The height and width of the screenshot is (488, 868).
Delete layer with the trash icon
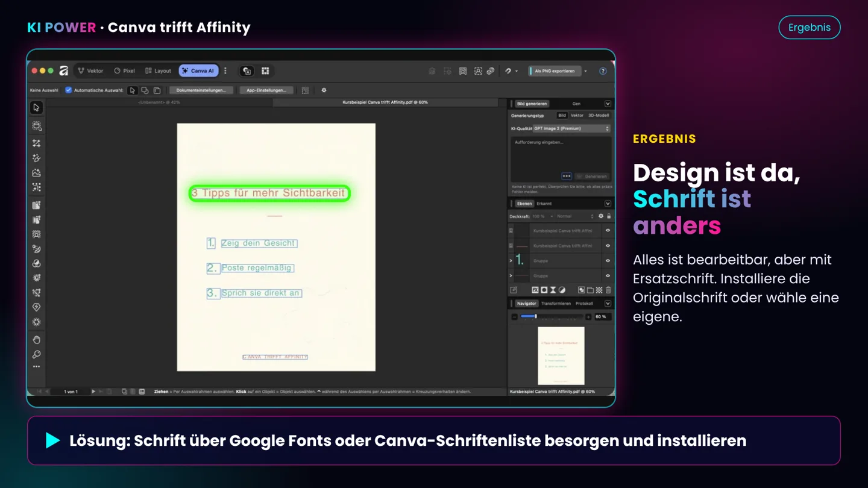608,290
